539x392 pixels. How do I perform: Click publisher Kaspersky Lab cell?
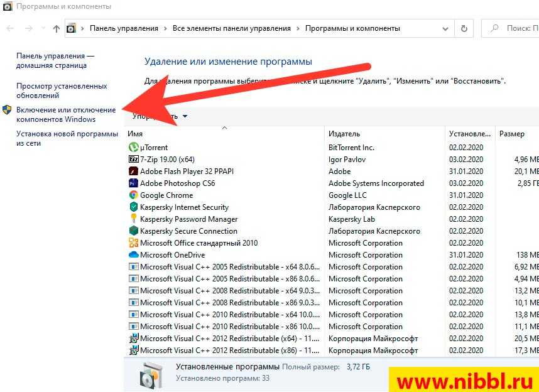click(x=352, y=219)
